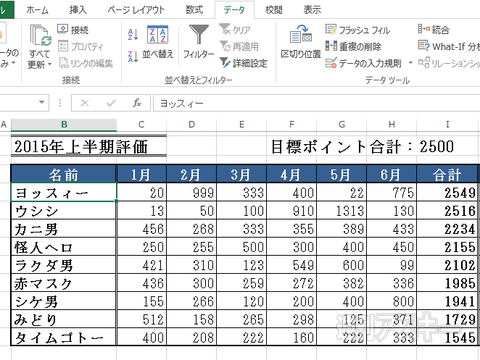Image resolution: width=480 pixels, height=360 pixels.
Task: Select the name cell カニ男
Action: coord(64,229)
